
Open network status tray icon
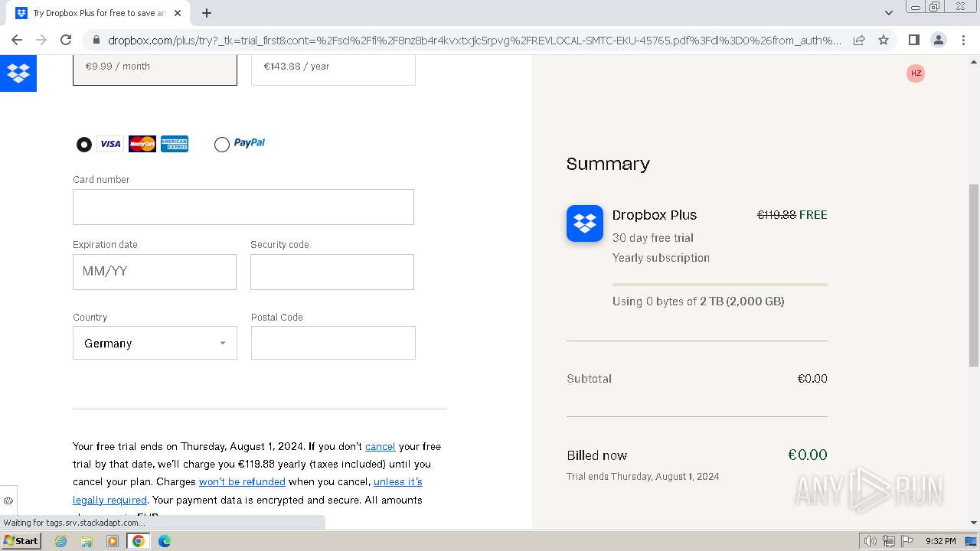coord(888,541)
